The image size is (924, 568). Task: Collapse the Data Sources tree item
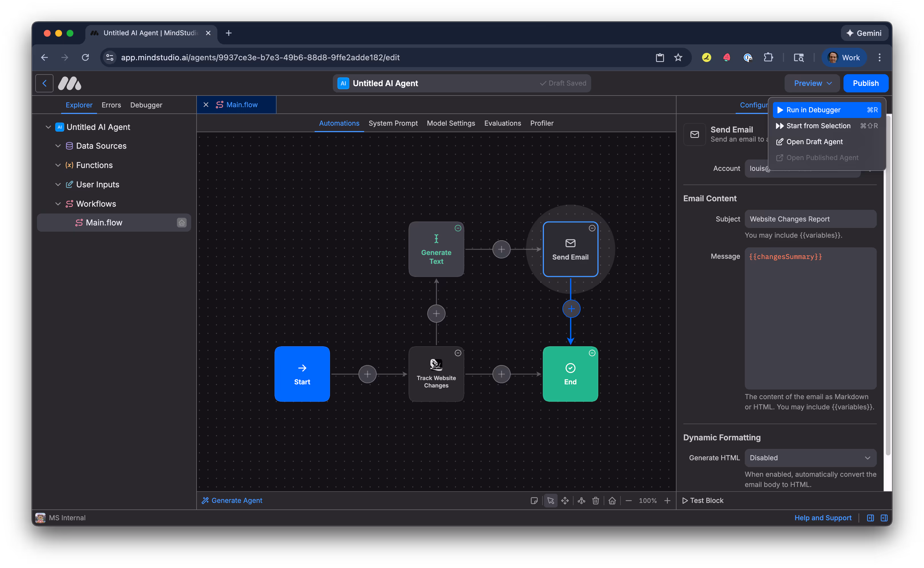pos(58,146)
